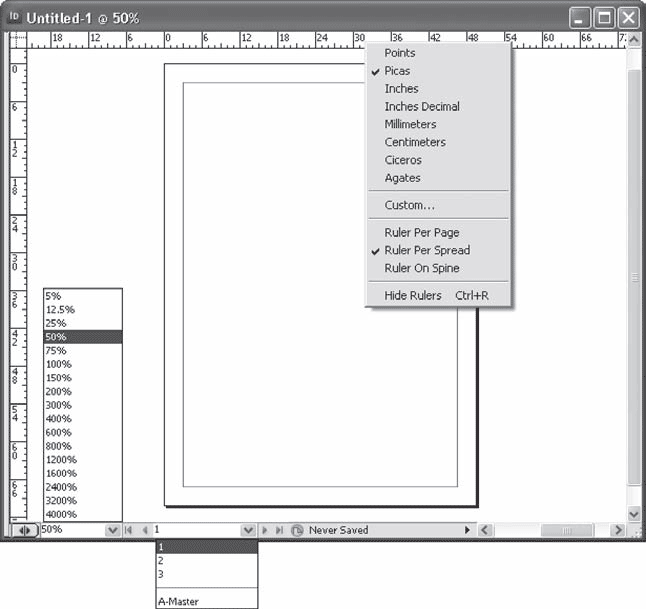Jump to last page using navigation arrow
Screen dimensions: 646x609
[280, 530]
